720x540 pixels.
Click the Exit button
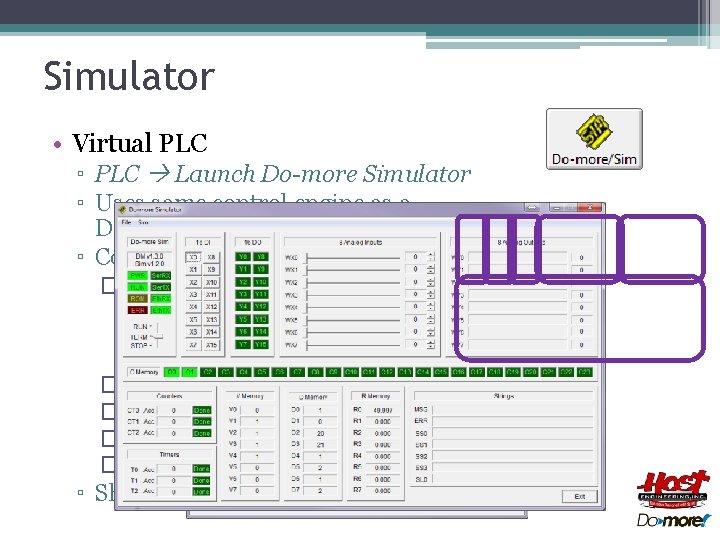point(579,496)
